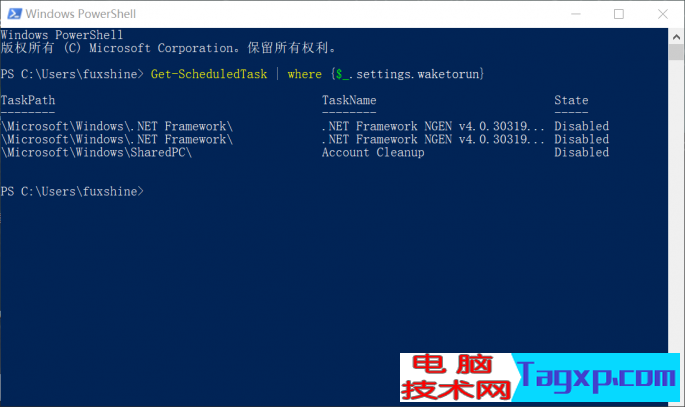Image resolution: width=685 pixels, height=407 pixels.
Task: Click the first .NET Framework NGEN task name
Action: pyautogui.click(x=434, y=127)
